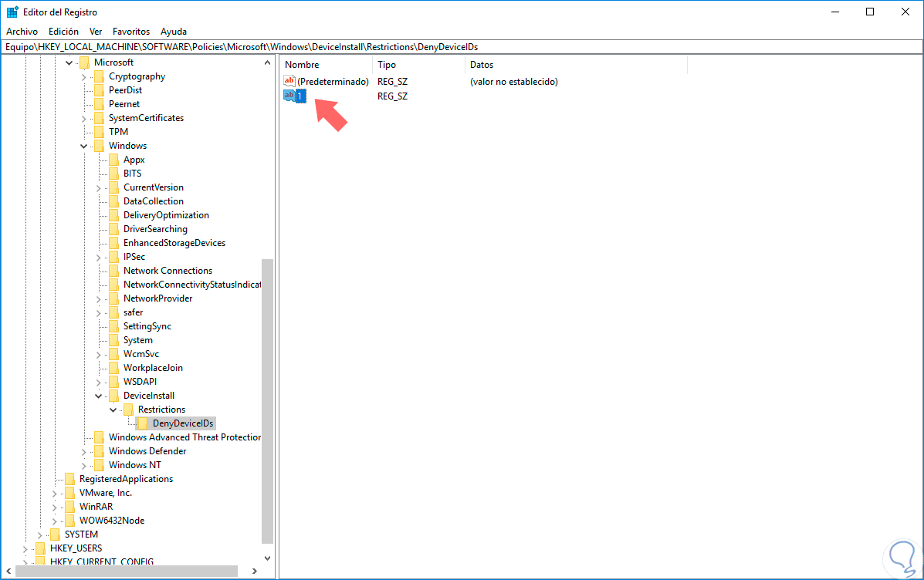Expand the safer key

click(98, 313)
